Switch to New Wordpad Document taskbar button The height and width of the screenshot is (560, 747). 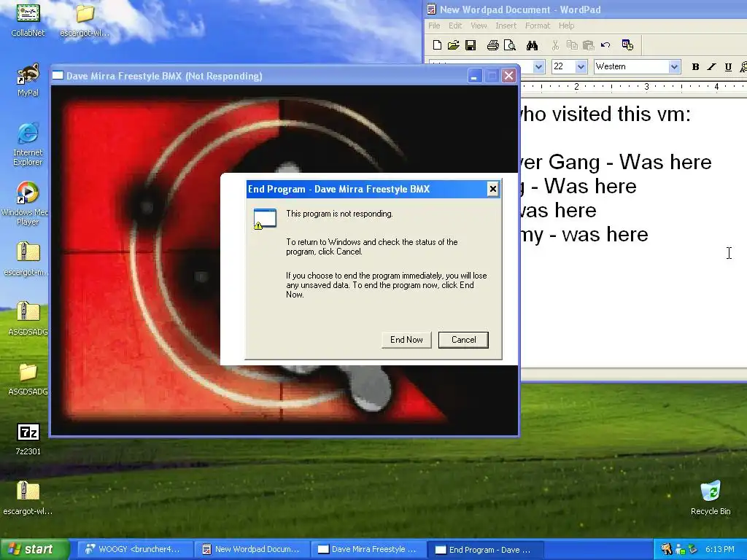pyautogui.click(x=252, y=550)
